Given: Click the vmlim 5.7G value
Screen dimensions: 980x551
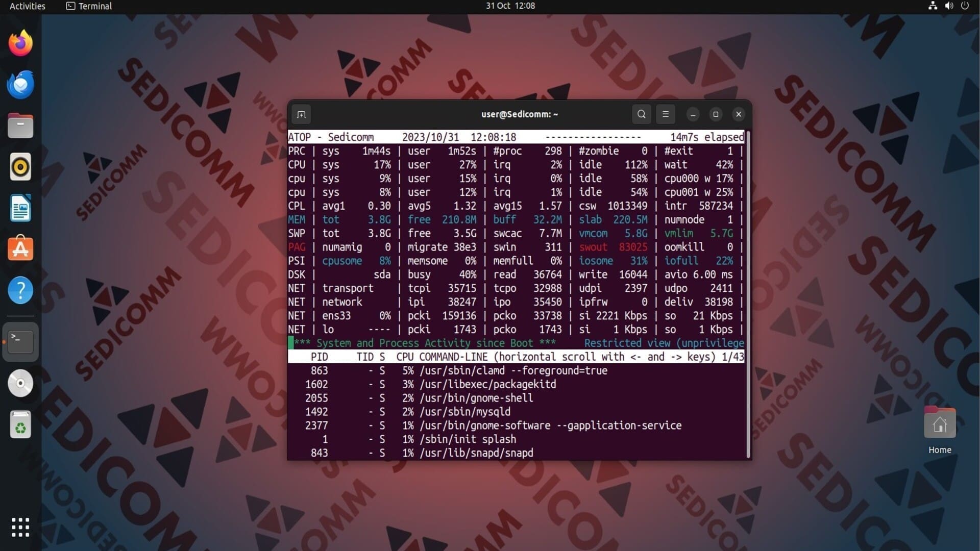Looking at the screenshot, I should coord(699,233).
